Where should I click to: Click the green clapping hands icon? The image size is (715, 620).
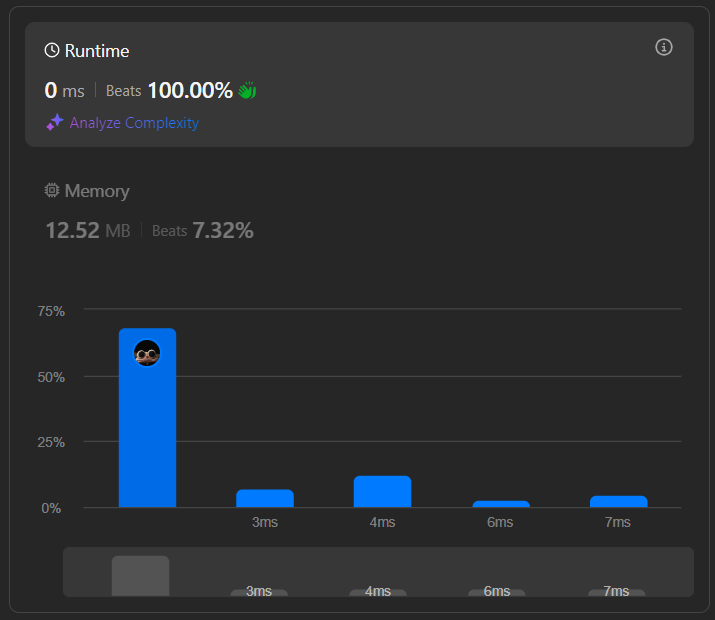(x=247, y=91)
